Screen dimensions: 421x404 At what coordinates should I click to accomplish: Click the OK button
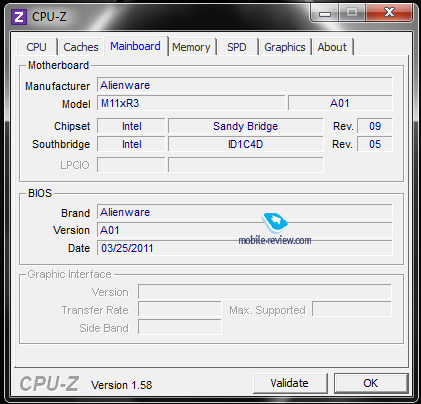pyautogui.click(x=371, y=383)
